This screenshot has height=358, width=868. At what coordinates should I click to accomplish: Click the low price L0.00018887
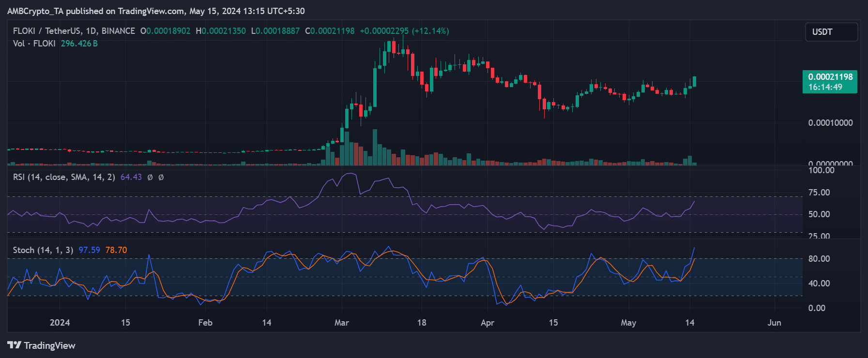275,31
